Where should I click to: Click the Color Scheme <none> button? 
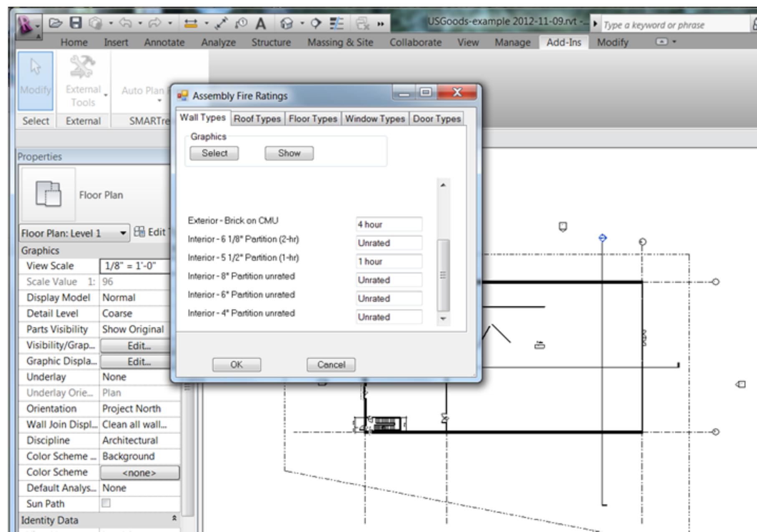[x=139, y=473]
